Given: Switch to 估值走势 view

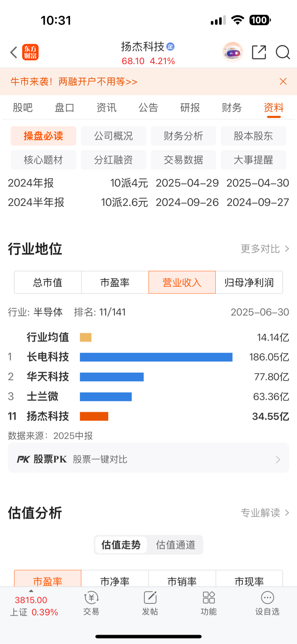Looking at the screenshot, I should point(121,545).
